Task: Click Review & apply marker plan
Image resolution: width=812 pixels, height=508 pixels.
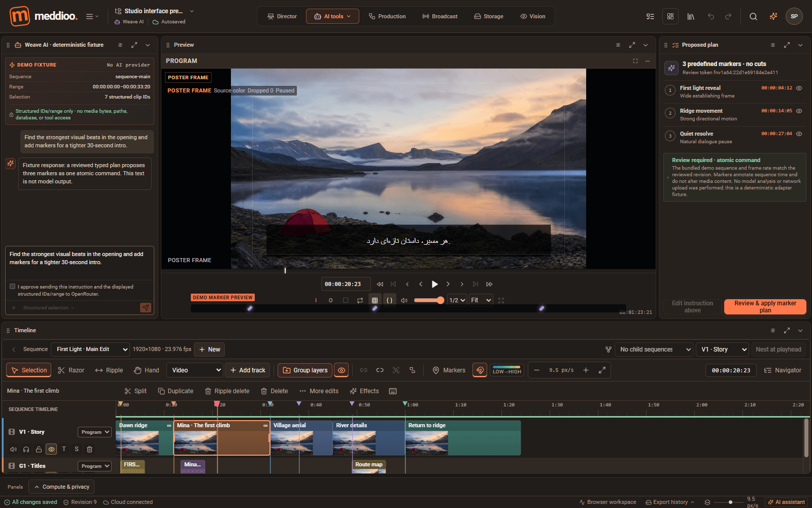Action: point(765,307)
